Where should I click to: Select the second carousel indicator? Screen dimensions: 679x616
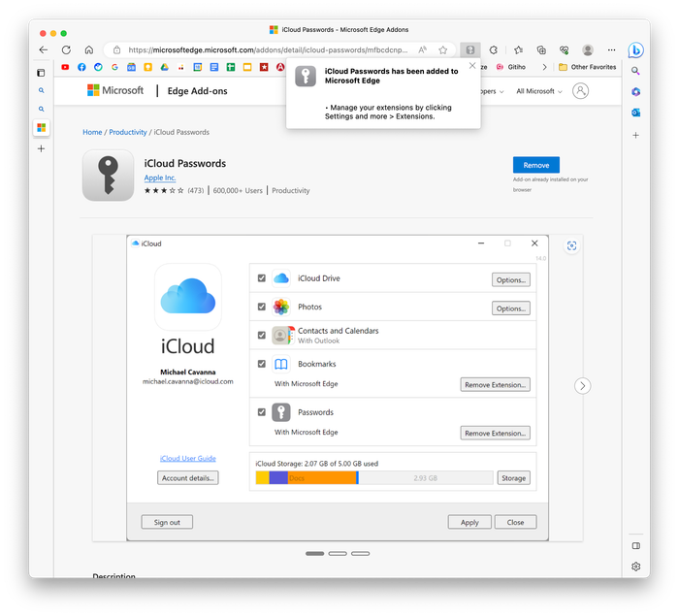click(x=338, y=554)
